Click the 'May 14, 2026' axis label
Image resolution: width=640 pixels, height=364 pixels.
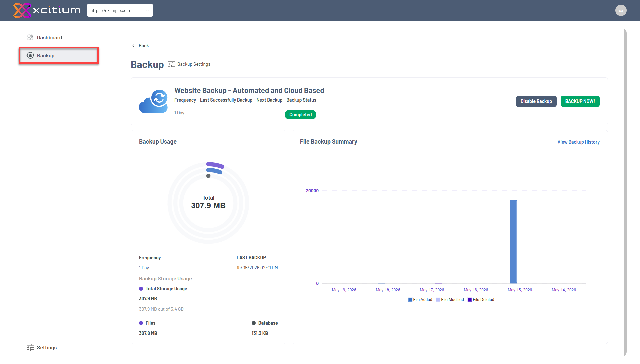[x=564, y=290]
